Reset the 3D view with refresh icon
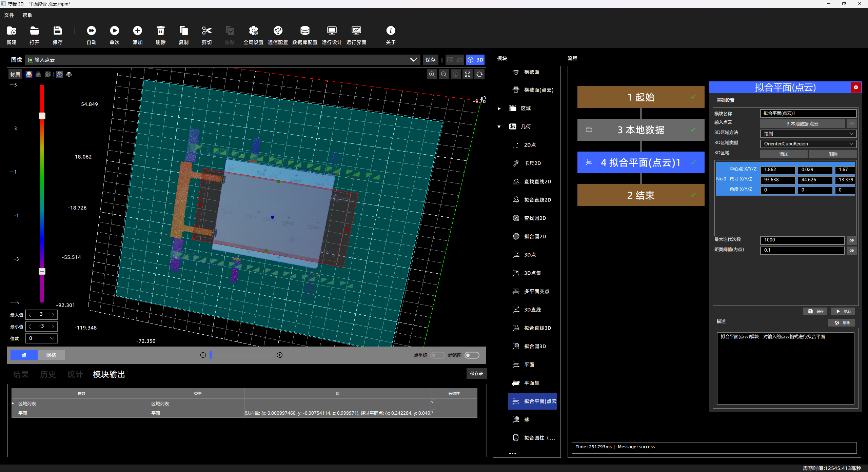 pyautogui.click(x=479, y=74)
